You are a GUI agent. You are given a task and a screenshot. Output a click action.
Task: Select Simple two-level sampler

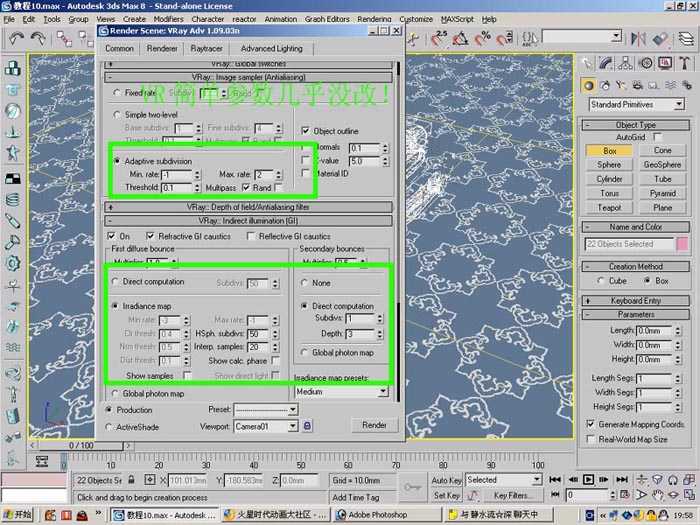coord(117,114)
